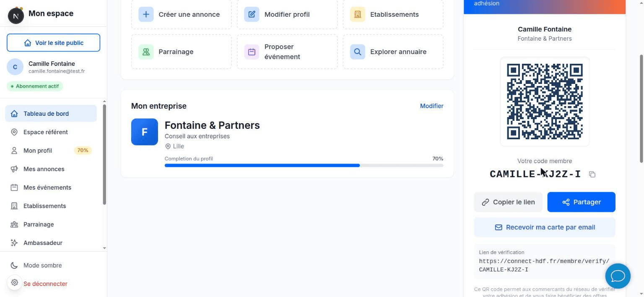Click the N logo avatar at top left
Screen dimensions: 644x297
16,16
